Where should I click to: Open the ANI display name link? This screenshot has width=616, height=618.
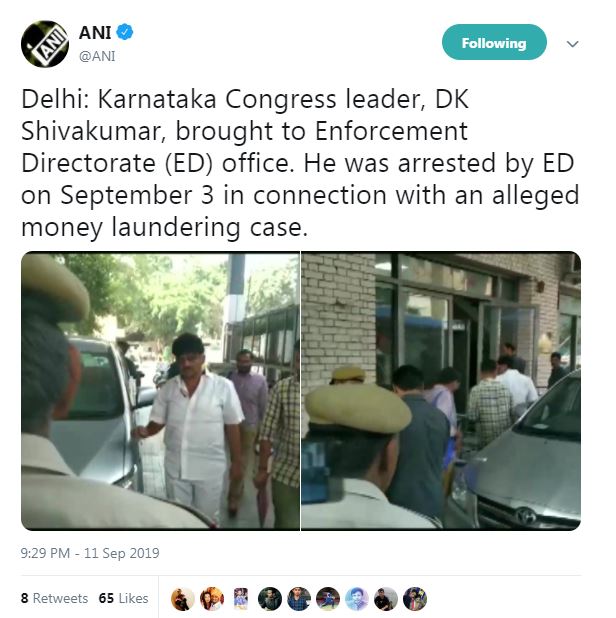[x=95, y=32]
